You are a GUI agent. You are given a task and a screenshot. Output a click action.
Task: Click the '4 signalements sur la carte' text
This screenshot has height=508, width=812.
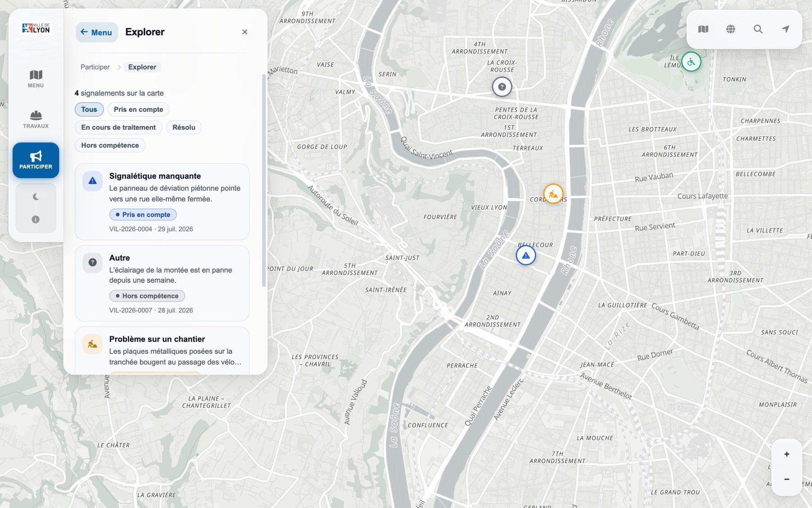coord(119,93)
